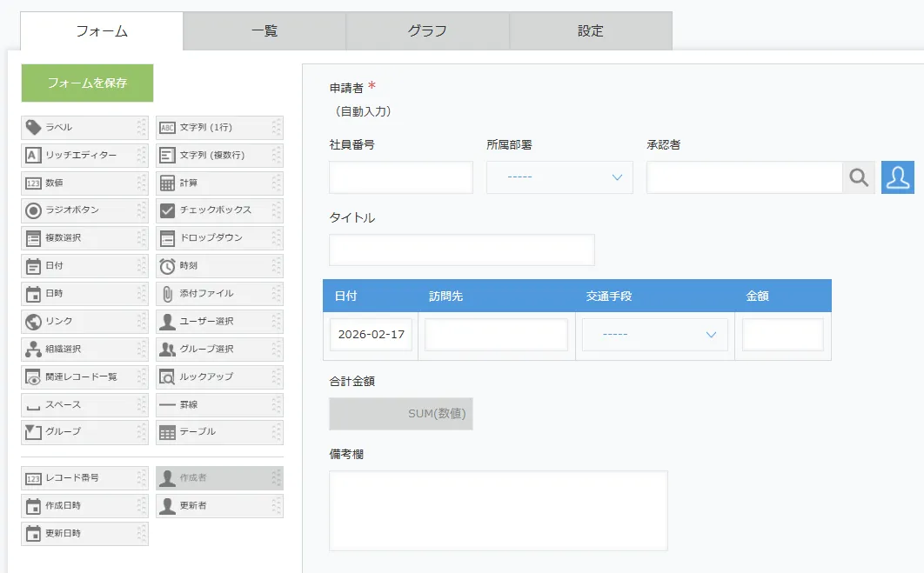Click the フォームを保存 button

tap(87, 83)
